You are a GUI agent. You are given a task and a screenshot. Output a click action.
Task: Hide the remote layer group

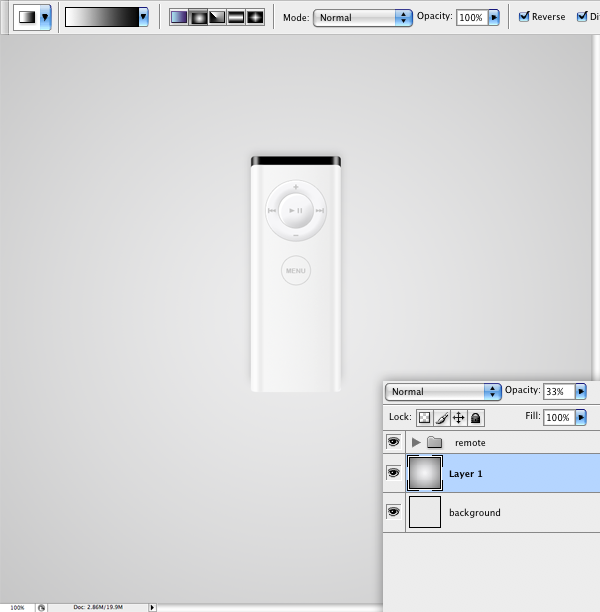[393, 442]
